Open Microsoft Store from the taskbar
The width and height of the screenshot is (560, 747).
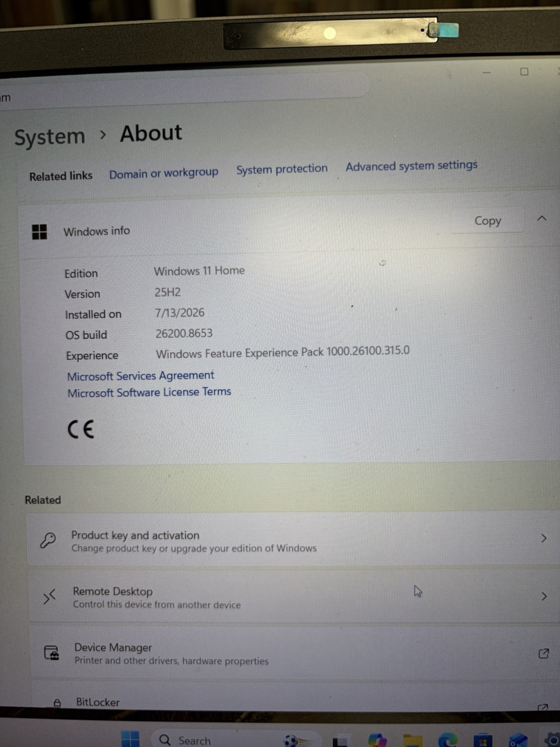coord(483,740)
